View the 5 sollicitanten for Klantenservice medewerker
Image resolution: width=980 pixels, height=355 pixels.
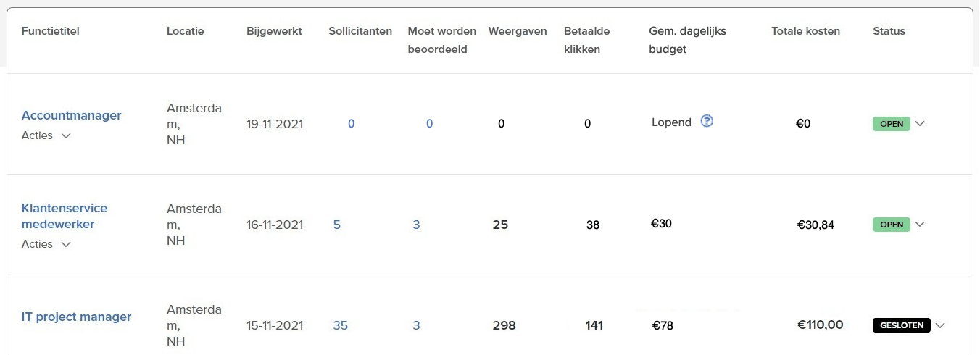coord(336,225)
